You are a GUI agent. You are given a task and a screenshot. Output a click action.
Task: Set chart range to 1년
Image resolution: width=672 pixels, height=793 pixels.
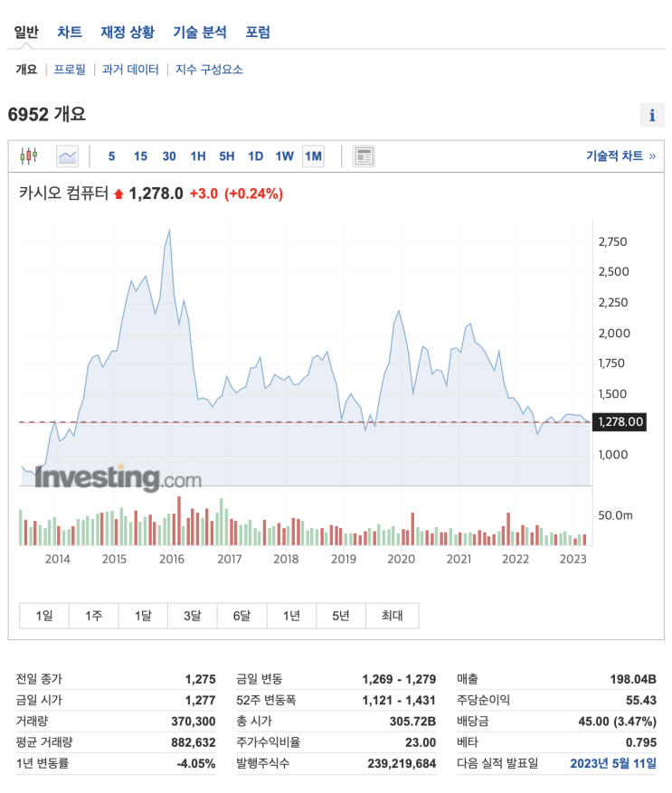point(291,616)
